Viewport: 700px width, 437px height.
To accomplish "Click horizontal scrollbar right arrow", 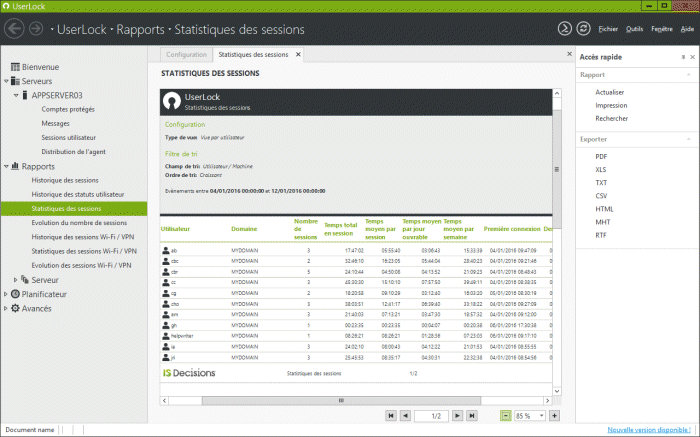I will tap(547, 400).
